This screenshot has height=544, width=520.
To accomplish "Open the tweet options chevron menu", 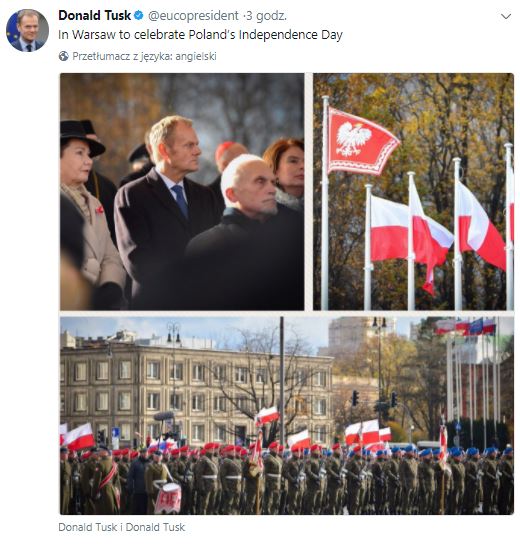I will [506, 16].
